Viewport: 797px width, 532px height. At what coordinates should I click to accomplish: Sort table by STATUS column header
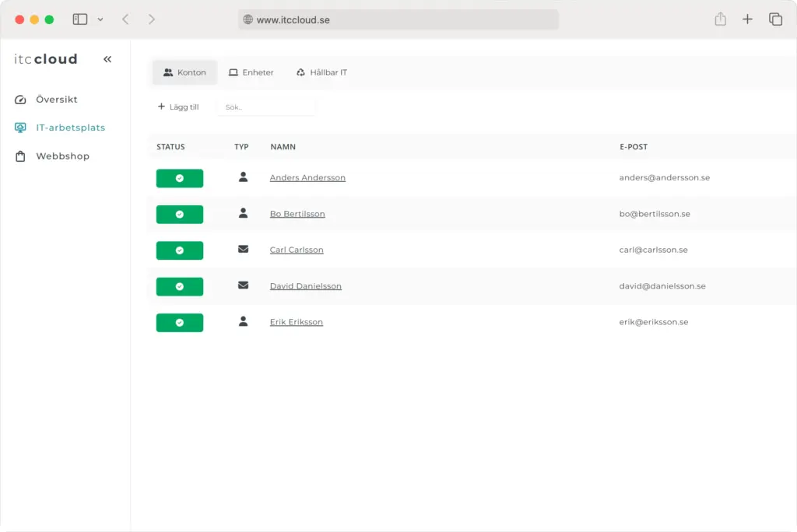click(170, 147)
